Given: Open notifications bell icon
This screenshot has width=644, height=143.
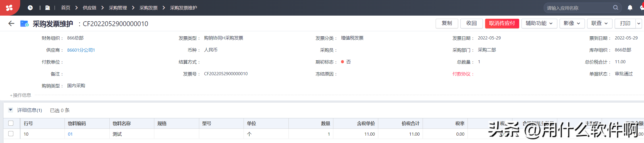Looking at the screenshot, I should click(x=630, y=8).
